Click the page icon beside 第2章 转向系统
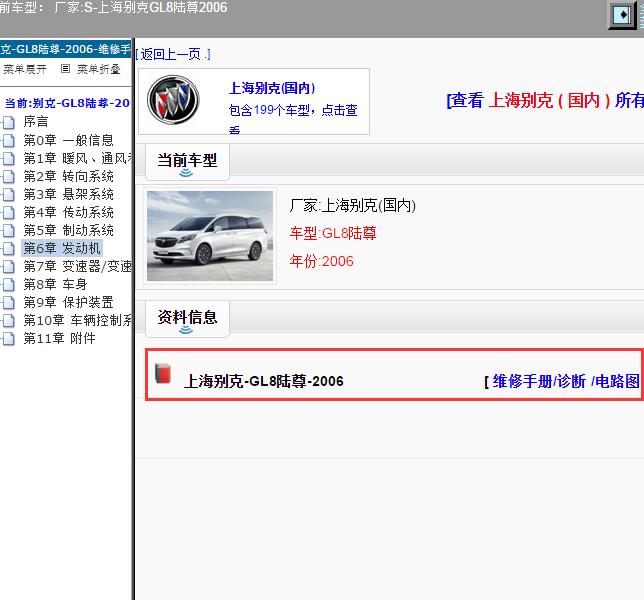This screenshot has width=644, height=600. coord(9,177)
